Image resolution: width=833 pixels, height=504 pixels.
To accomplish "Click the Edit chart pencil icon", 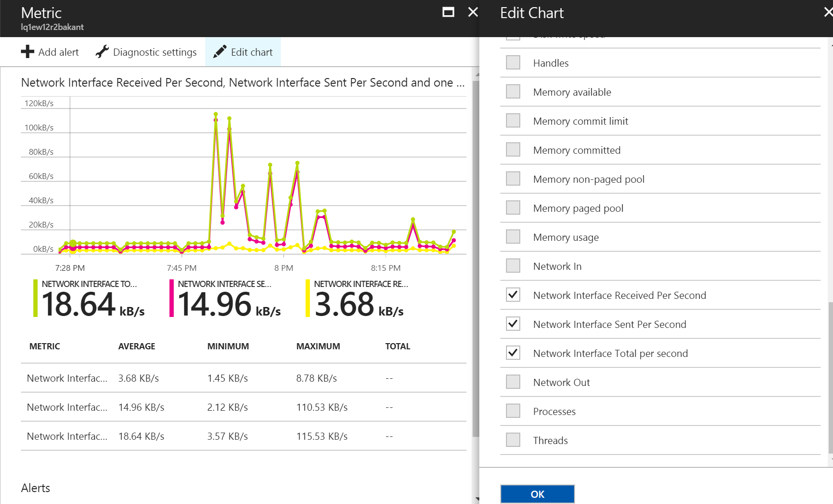I will pyautogui.click(x=219, y=52).
